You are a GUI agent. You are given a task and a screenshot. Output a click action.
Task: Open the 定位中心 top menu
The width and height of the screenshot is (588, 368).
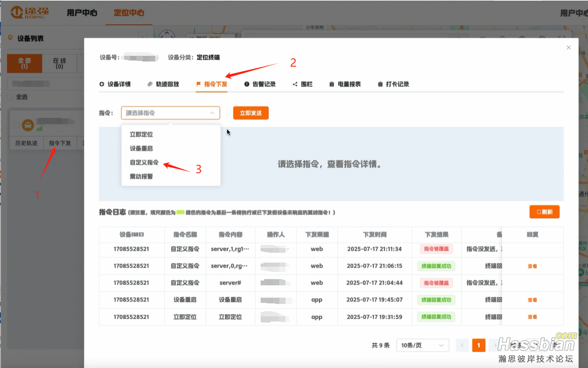point(129,13)
